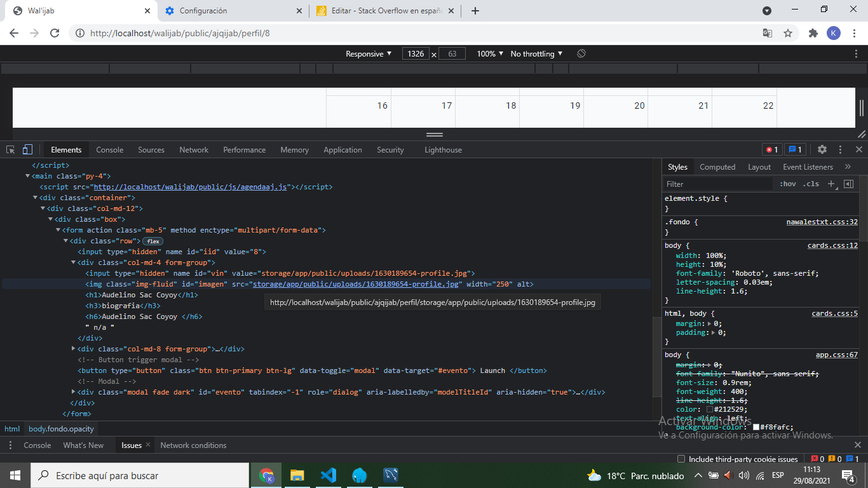Open the agendaaj.js script link

point(191,187)
